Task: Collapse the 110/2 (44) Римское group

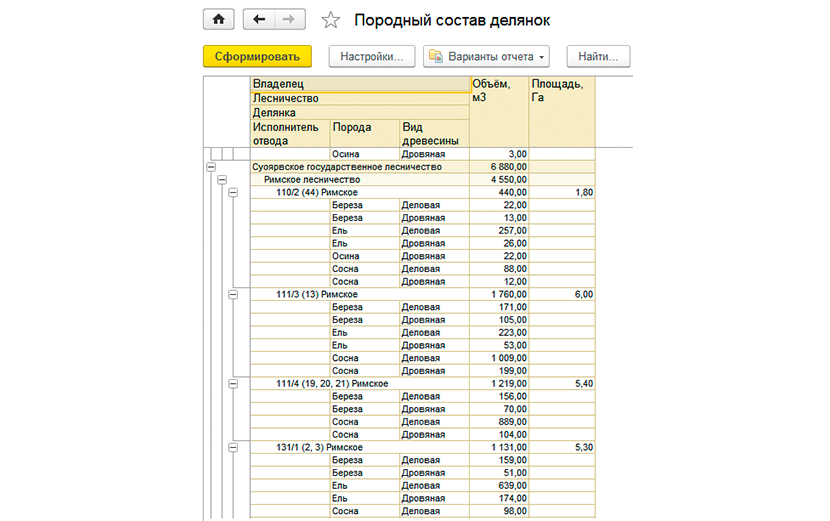Action: [233, 192]
